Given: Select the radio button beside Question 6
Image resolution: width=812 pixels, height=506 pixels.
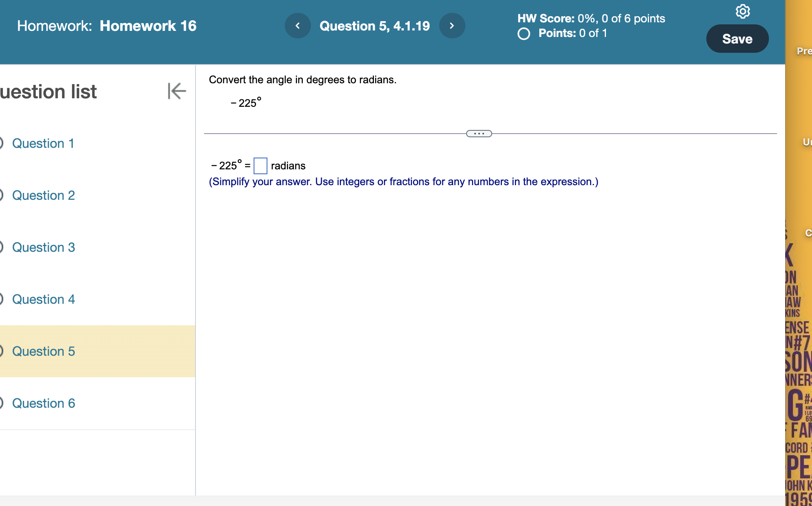Looking at the screenshot, I should tap(2, 403).
